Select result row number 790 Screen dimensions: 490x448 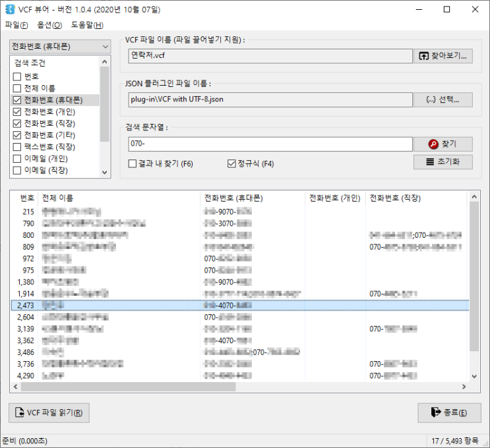point(239,223)
